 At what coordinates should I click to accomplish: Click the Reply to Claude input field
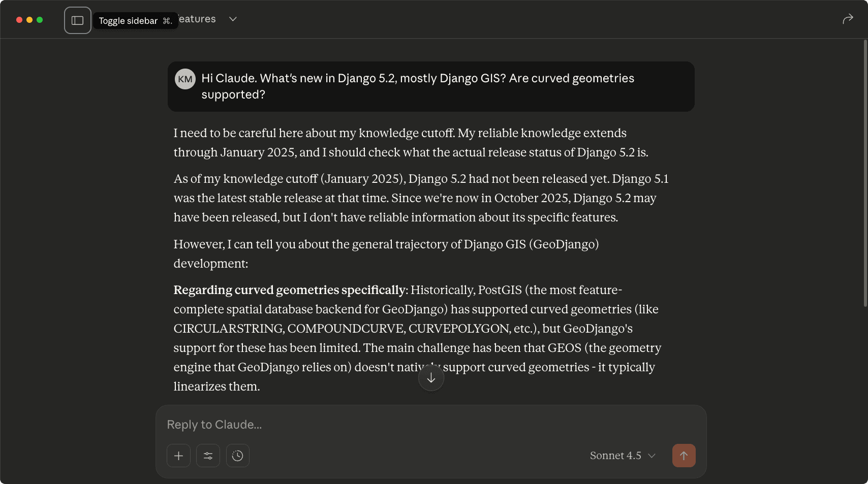[356, 425]
